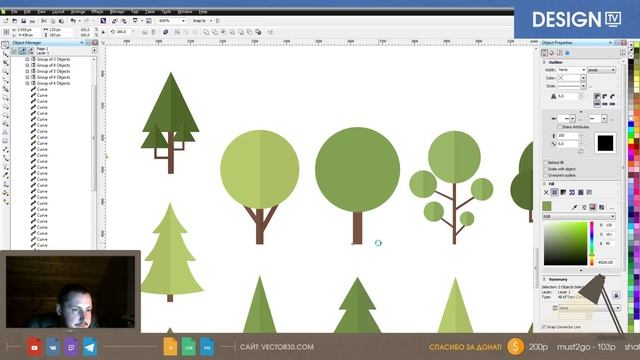Click Object Manager flyout arrow button
This screenshot has height=360, width=640.
[x=94, y=51]
